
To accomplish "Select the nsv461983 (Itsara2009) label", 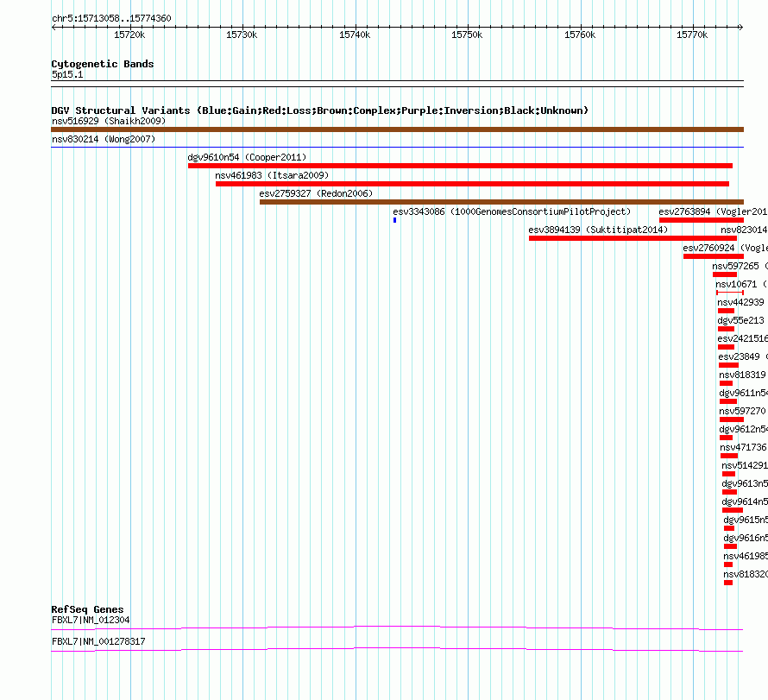I will 272,175.
